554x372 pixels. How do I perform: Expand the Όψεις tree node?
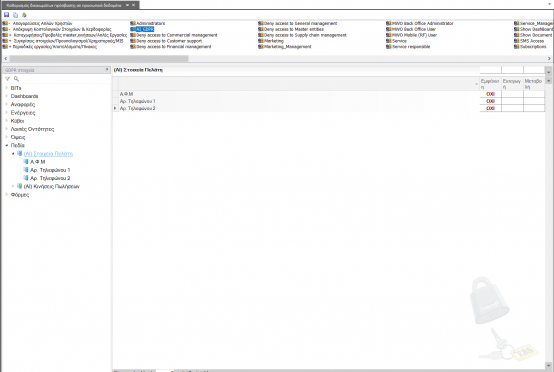click(7, 137)
